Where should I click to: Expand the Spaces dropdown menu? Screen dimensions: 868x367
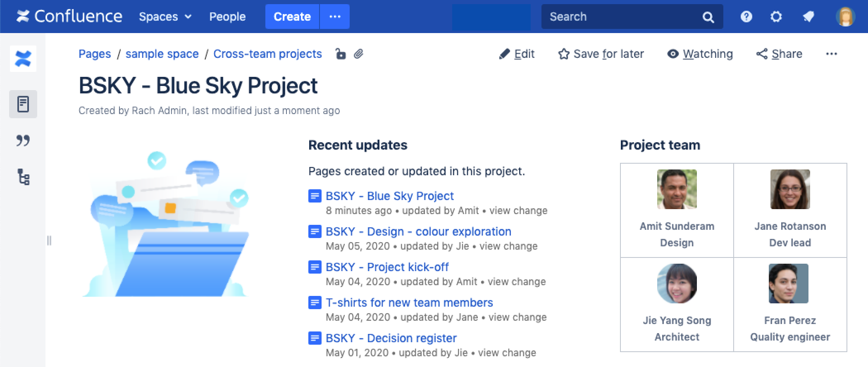[x=165, y=17]
